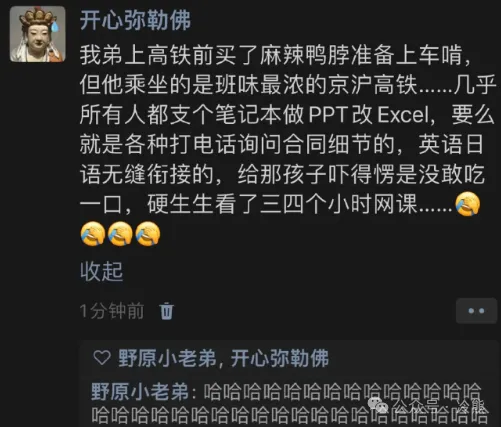Open 开心弥勒佛 profile from post header
The height and width of the screenshot is (427, 501).
point(135,21)
